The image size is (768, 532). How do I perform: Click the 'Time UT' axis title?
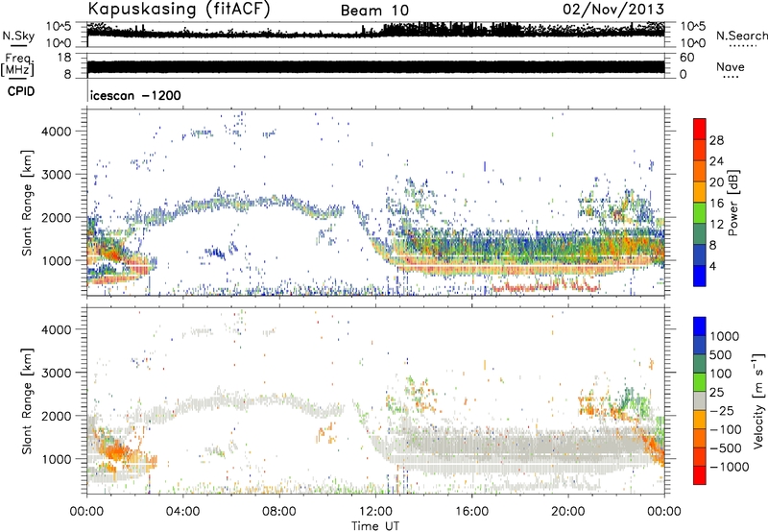pos(375,526)
